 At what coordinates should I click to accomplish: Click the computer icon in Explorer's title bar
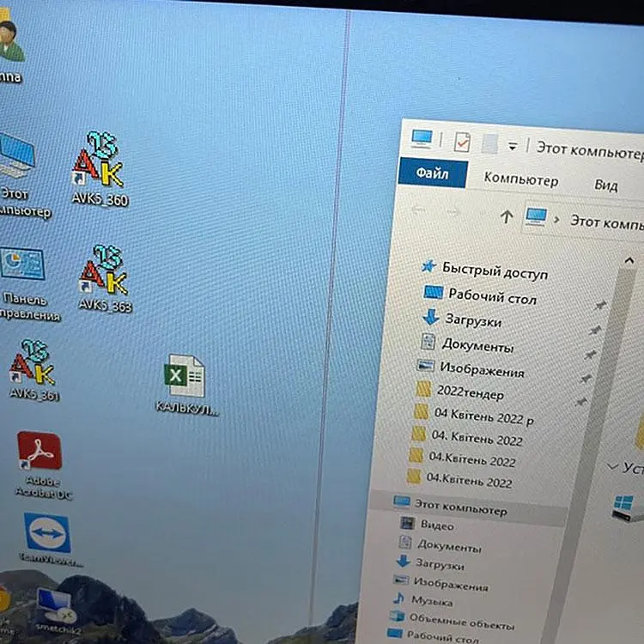point(422,138)
